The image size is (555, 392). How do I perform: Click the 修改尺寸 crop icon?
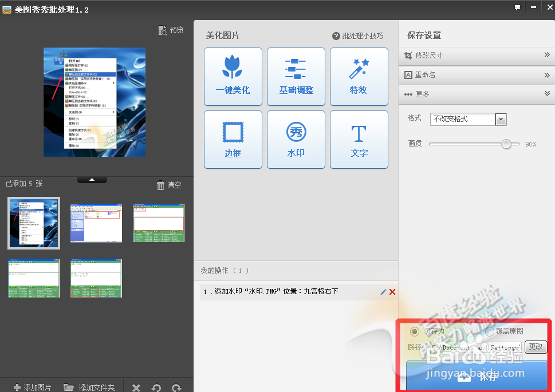(x=408, y=56)
